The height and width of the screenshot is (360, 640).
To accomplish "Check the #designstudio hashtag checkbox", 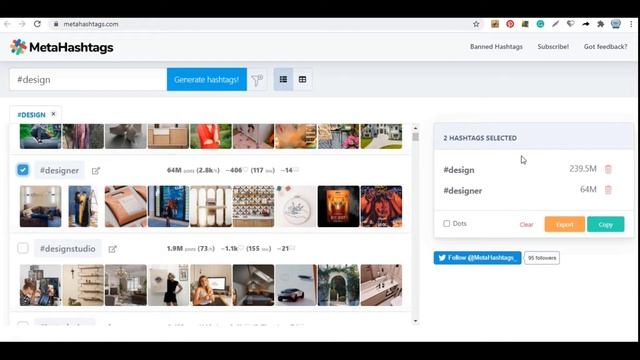I will click(x=23, y=248).
